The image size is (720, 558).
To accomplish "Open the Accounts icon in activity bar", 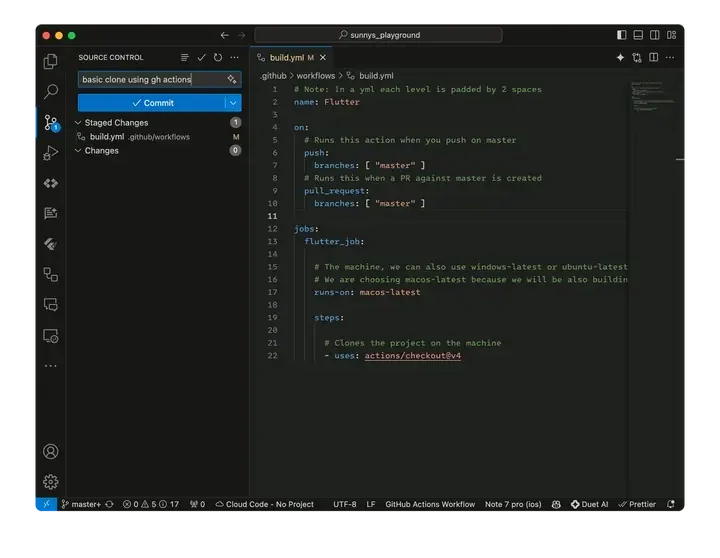I will tap(51, 451).
